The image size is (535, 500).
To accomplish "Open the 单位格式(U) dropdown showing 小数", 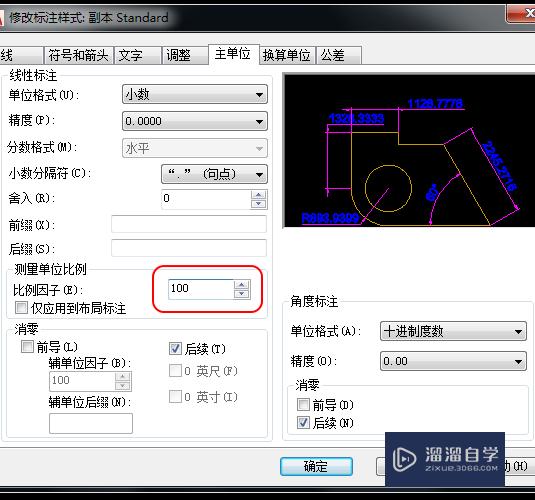I will click(x=195, y=95).
